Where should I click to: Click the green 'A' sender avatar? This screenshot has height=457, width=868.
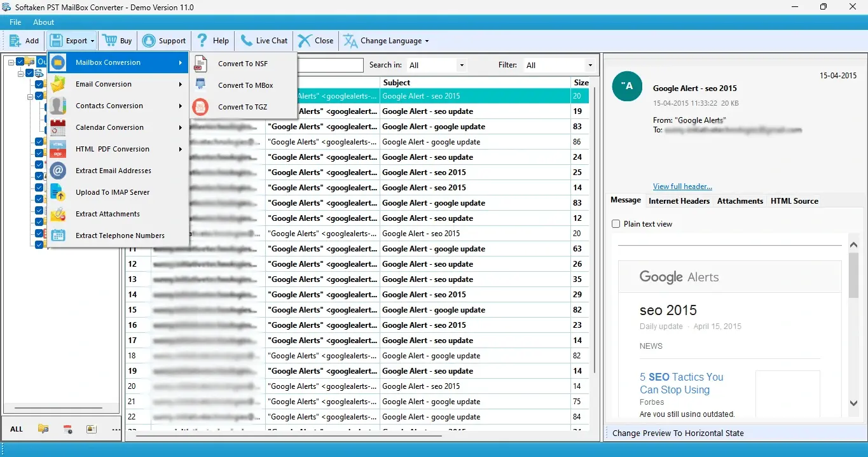pyautogui.click(x=628, y=87)
